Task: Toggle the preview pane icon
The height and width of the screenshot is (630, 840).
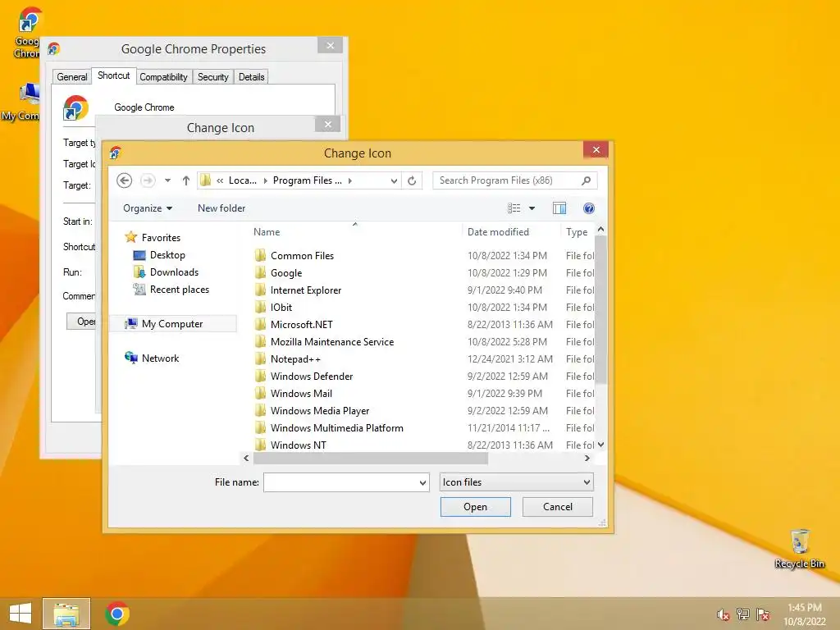Action: (x=559, y=208)
